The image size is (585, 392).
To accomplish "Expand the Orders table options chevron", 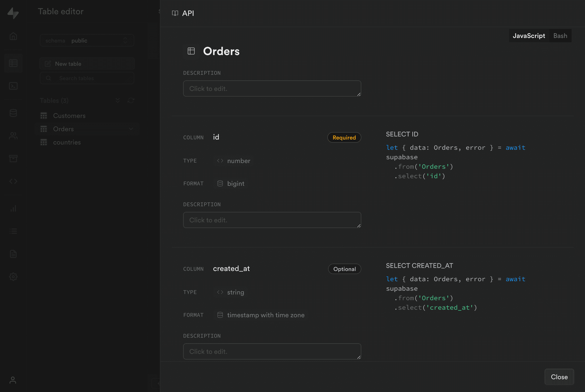I will click(x=131, y=129).
